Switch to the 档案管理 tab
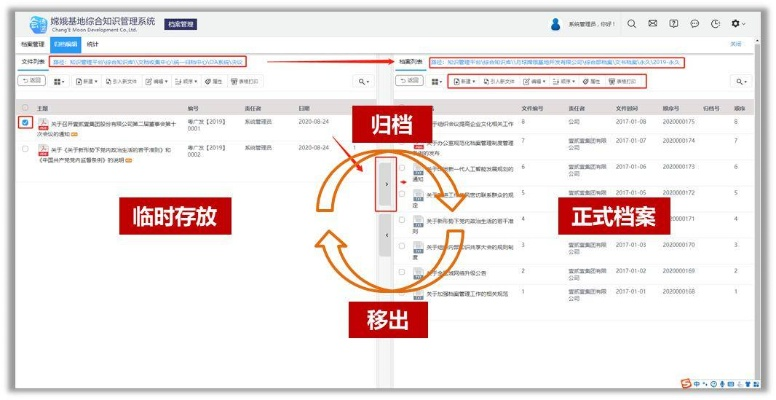Viewport: 776px width, 400px height. point(33,45)
